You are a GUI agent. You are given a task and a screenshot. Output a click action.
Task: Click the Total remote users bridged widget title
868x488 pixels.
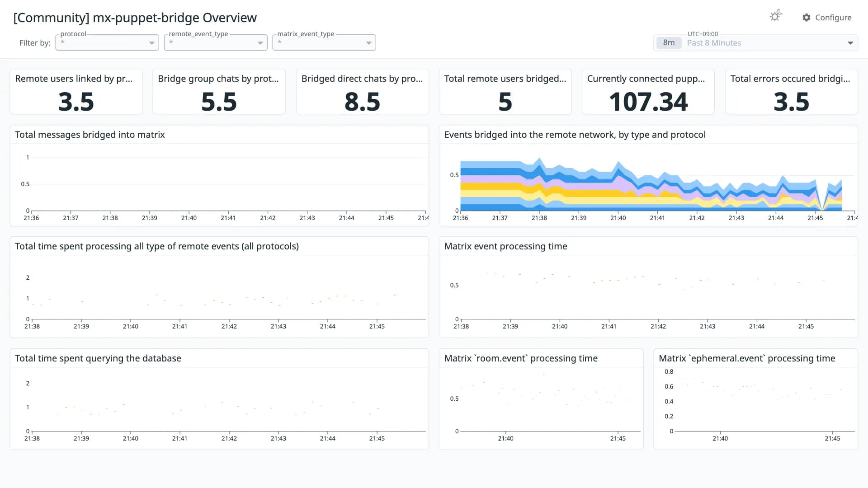(505, 79)
